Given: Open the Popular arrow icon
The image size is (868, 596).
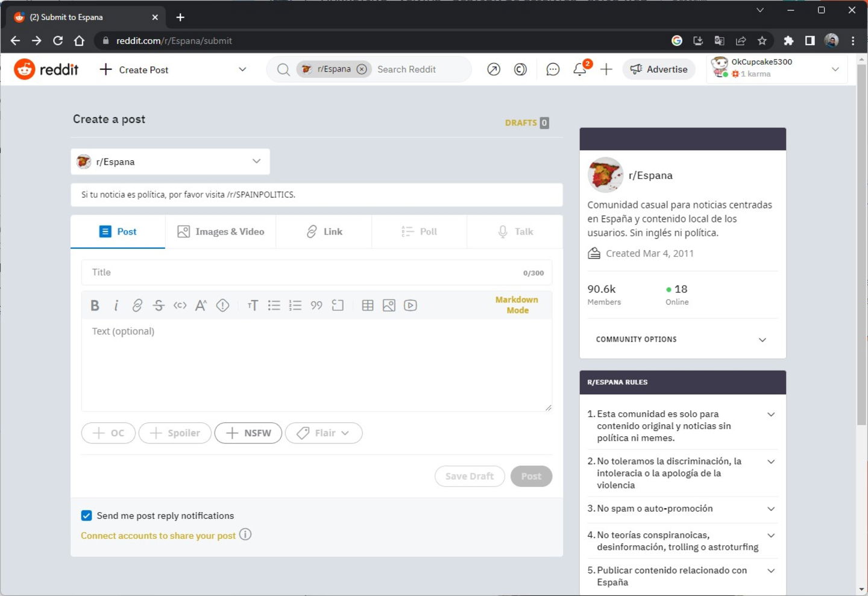Looking at the screenshot, I should [x=494, y=69].
